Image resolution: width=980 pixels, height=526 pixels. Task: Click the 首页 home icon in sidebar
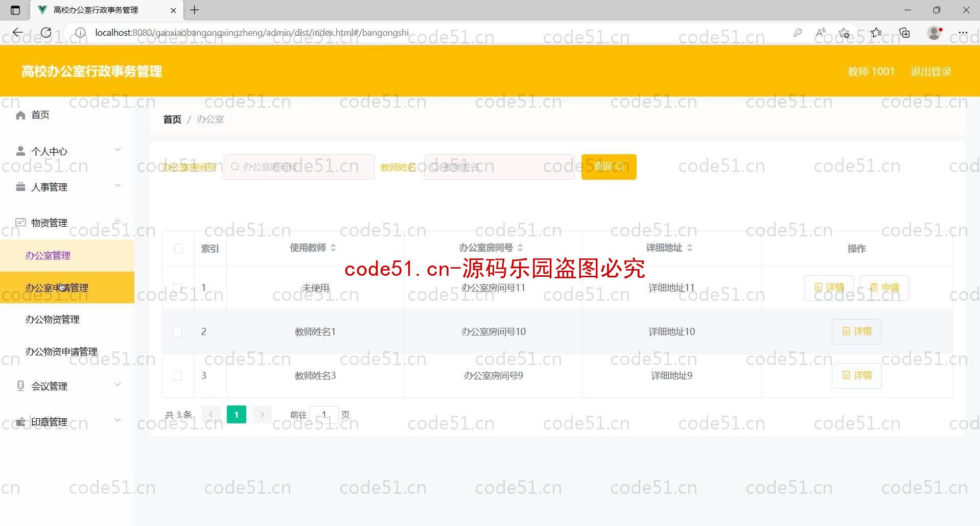(x=20, y=115)
